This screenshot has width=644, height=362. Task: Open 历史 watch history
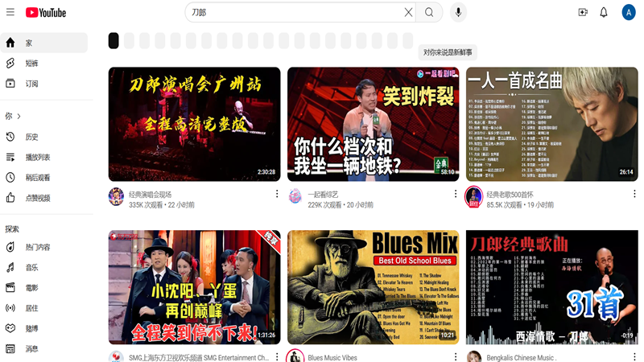pos(32,137)
